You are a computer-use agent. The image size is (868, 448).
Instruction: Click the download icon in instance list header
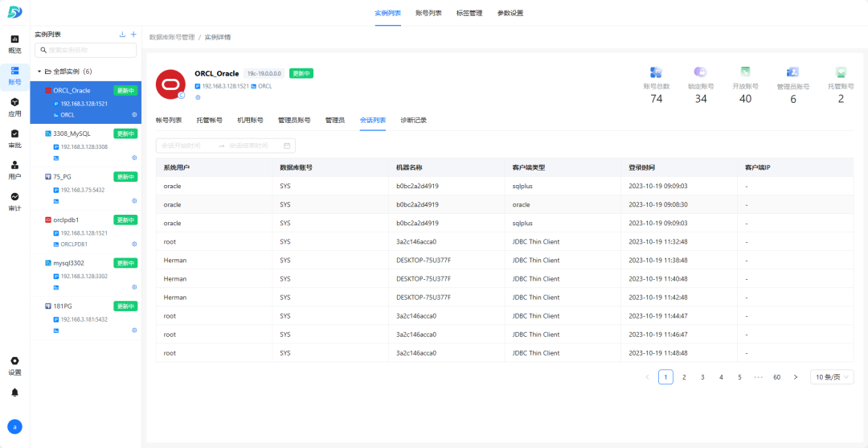pyautogui.click(x=122, y=35)
